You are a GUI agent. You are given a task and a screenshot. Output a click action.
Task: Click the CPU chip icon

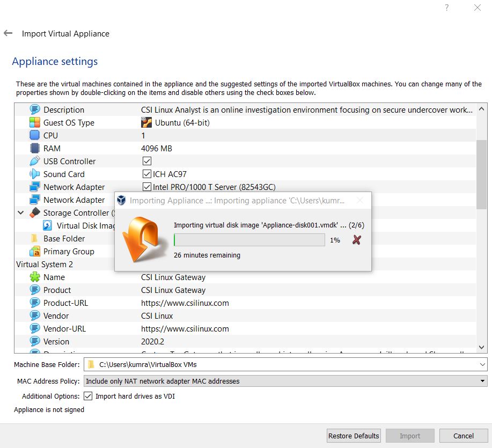pyautogui.click(x=34, y=135)
